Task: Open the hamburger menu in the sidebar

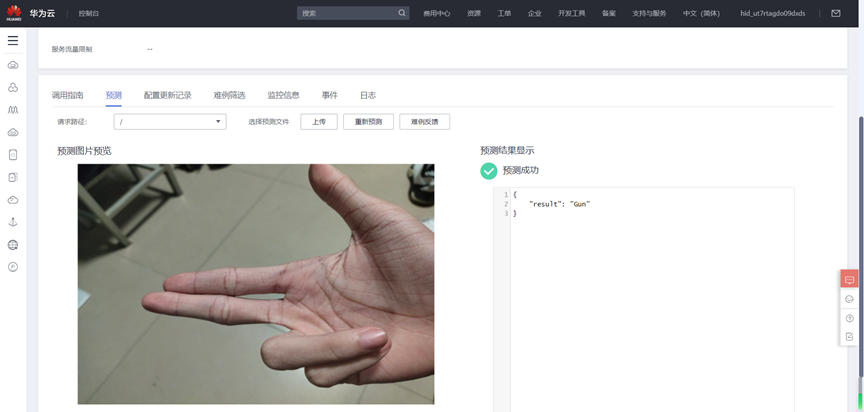Action: click(x=13, y=40)
